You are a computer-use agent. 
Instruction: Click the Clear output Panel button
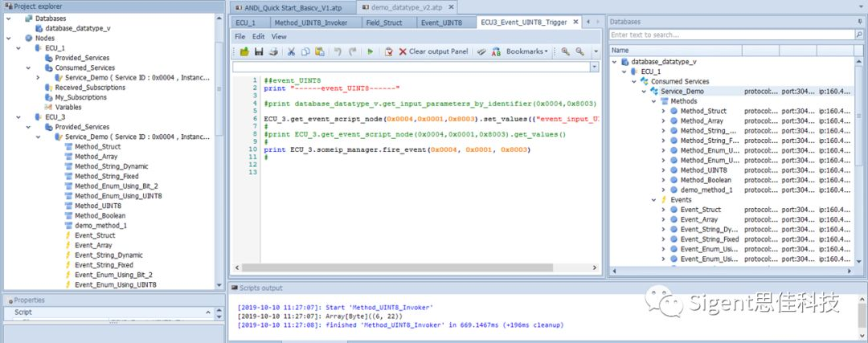[432, 51]
